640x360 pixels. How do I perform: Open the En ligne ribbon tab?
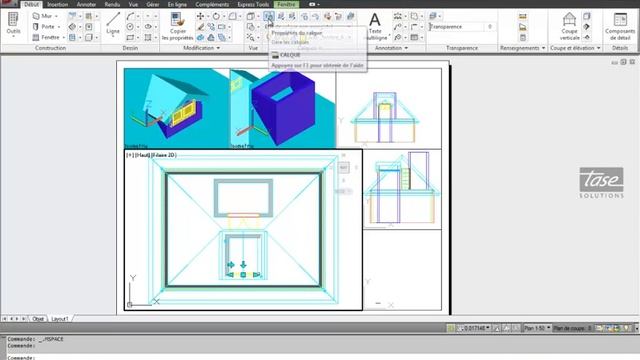pos(177,4)
